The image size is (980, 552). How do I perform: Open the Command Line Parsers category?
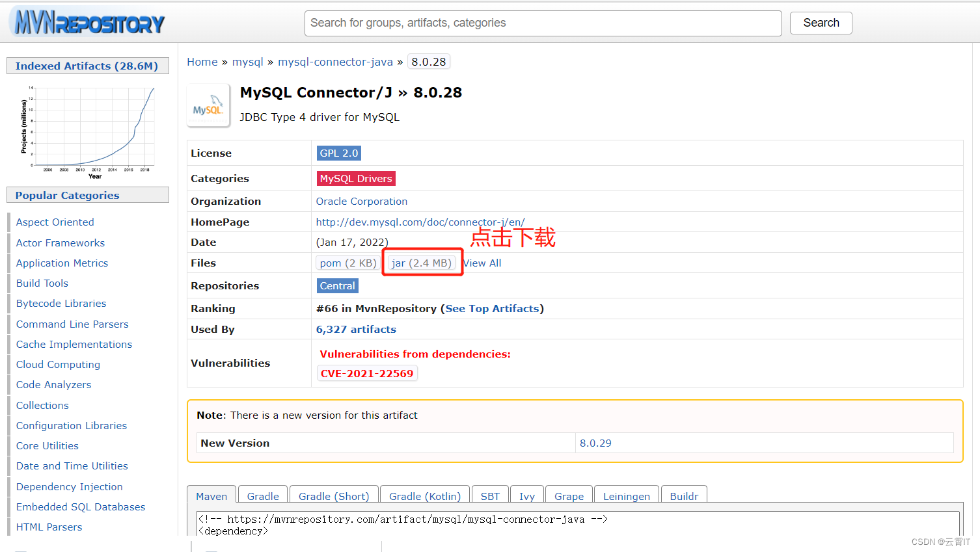72,324
